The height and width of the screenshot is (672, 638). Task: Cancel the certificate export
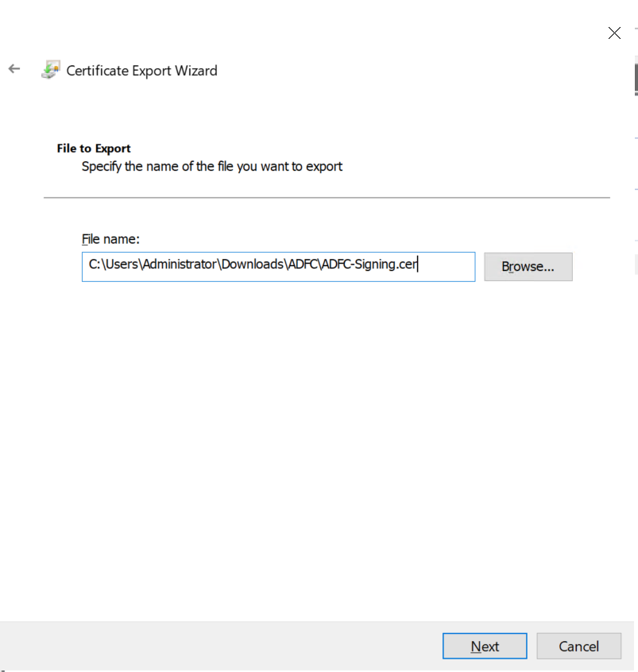578,647
